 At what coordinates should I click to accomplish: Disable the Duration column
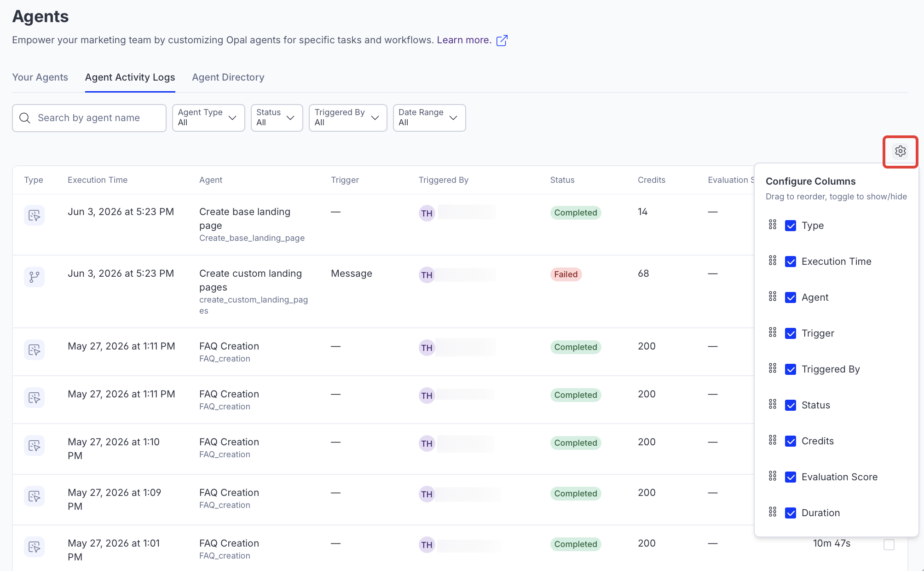[x=791, y=513]
